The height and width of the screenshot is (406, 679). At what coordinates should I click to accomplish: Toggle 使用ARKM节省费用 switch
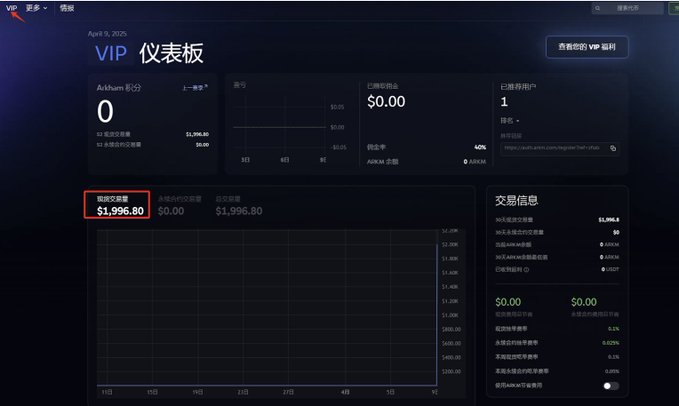(611, 386)
